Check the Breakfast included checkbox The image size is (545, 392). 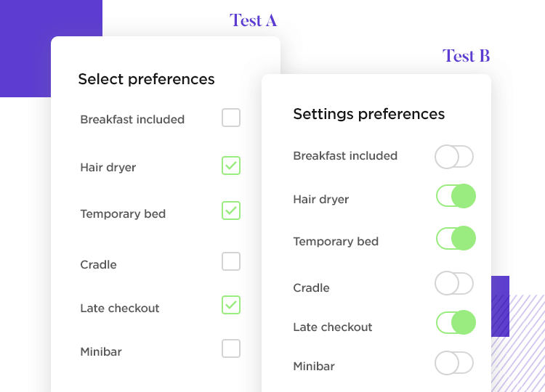click(x=231, y=118)
